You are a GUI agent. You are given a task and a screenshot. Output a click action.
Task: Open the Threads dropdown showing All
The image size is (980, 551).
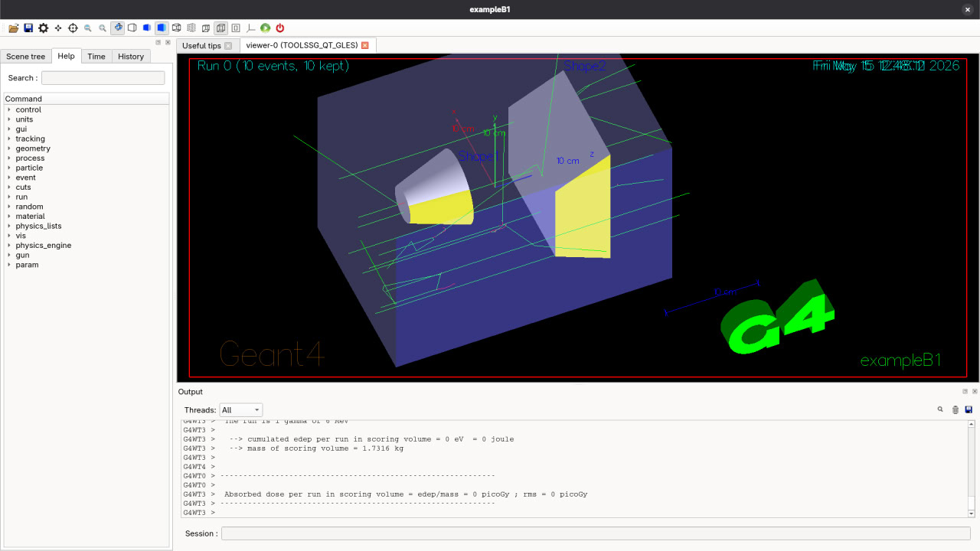coord(240,410)
